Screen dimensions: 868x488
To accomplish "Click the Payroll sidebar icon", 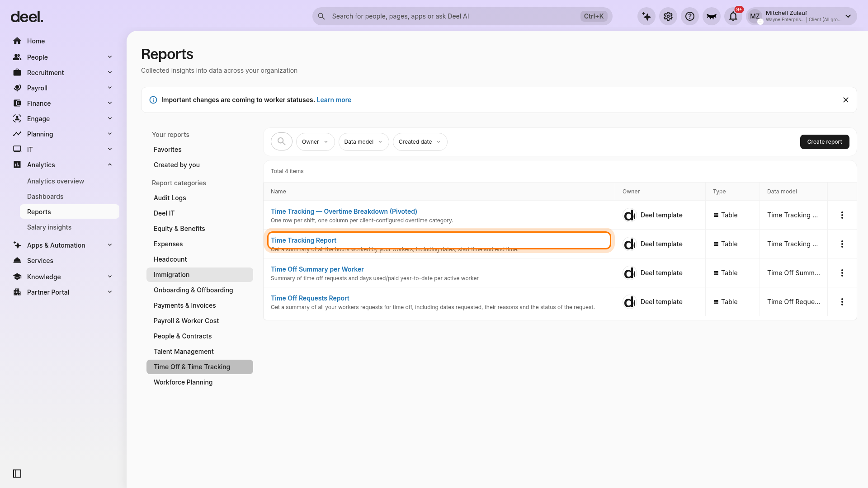I will tap(17, 88).
